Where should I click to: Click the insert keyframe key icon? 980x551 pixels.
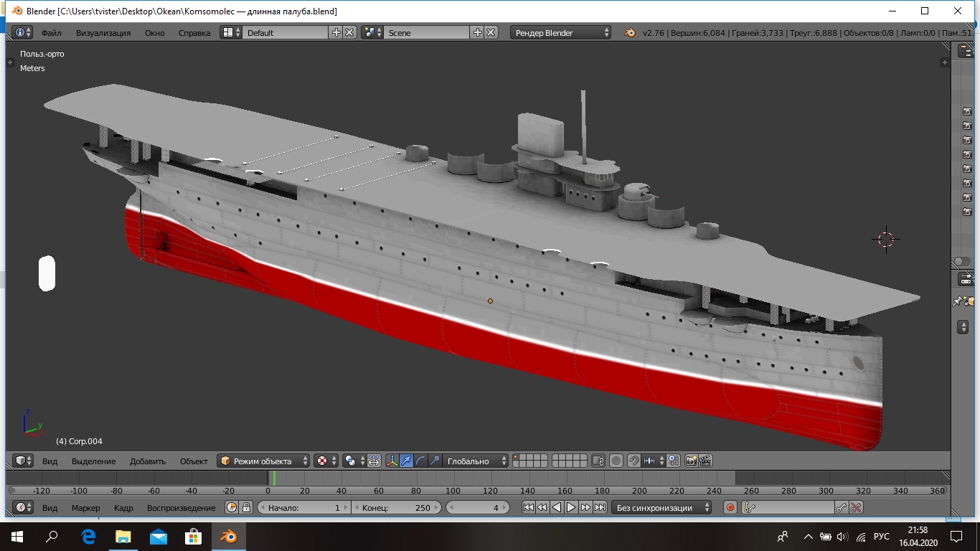click(x=842, y=507)
